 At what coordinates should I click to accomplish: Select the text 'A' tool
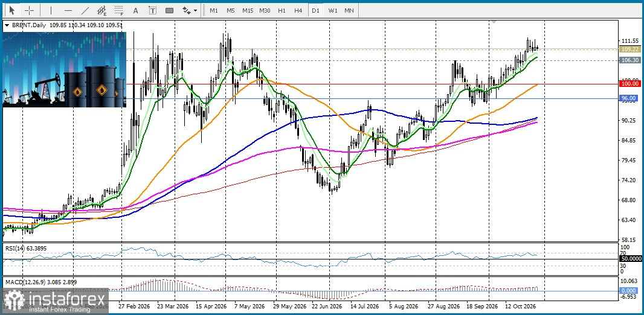click(136, 10)
